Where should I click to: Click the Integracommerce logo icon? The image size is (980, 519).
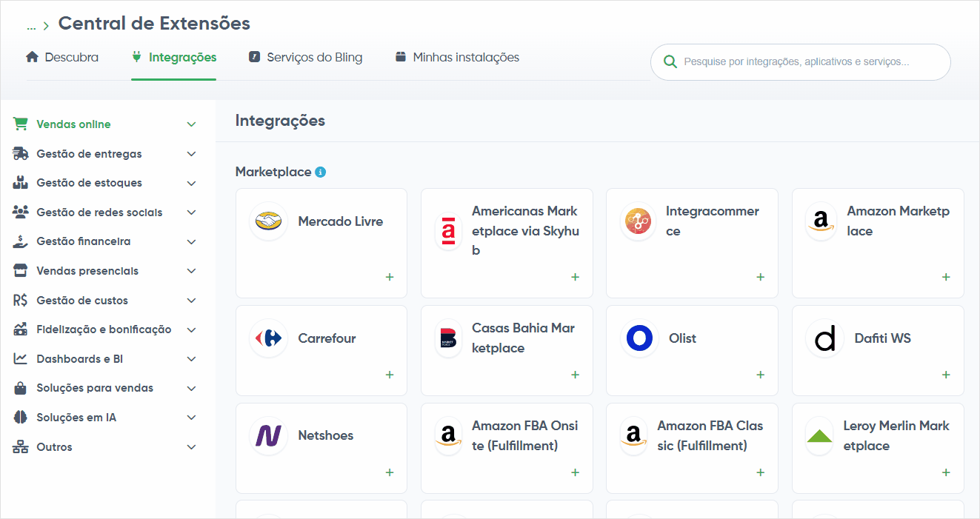tap(638, 221)
